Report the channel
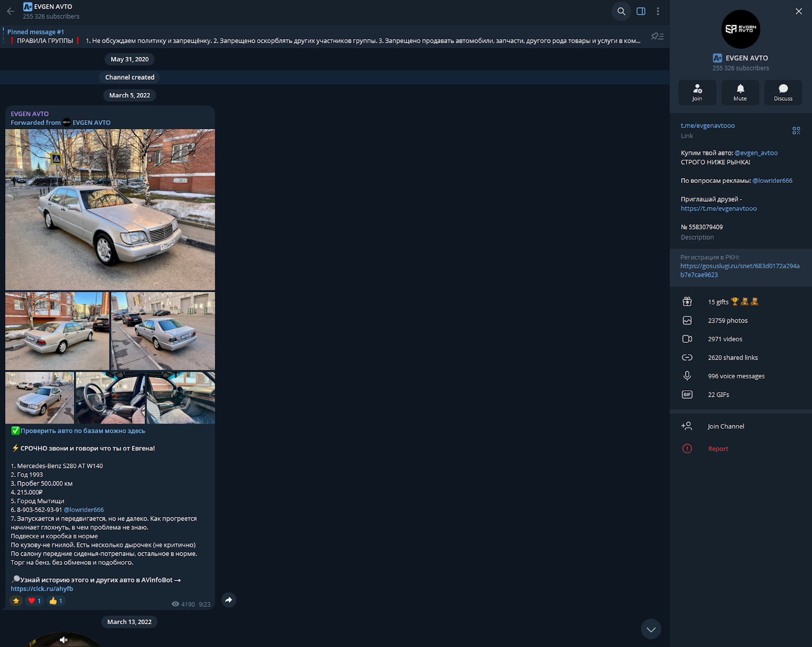Screen dimensions: 812x647 718,449
